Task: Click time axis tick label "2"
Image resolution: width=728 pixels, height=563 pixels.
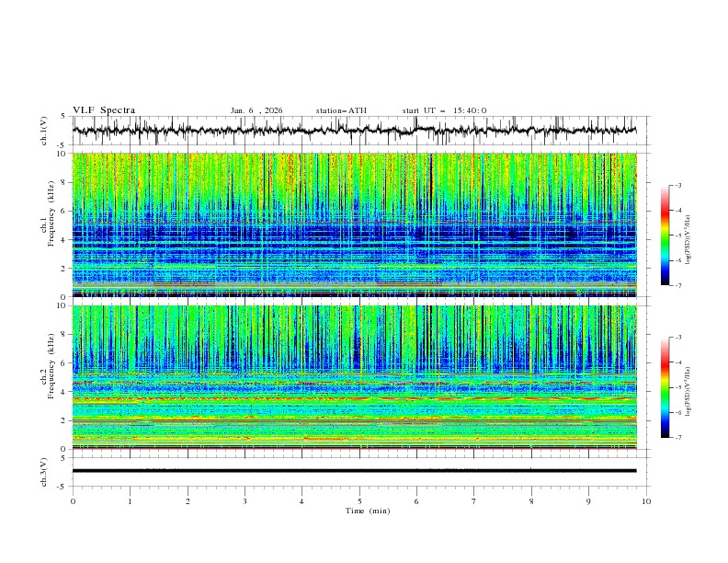Action: [188, 501]
